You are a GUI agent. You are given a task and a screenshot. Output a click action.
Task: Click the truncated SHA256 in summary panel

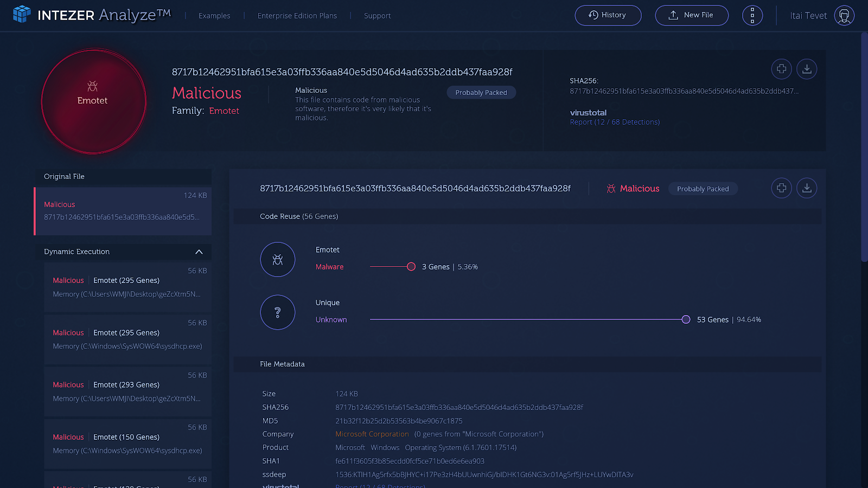pos(684,91)
